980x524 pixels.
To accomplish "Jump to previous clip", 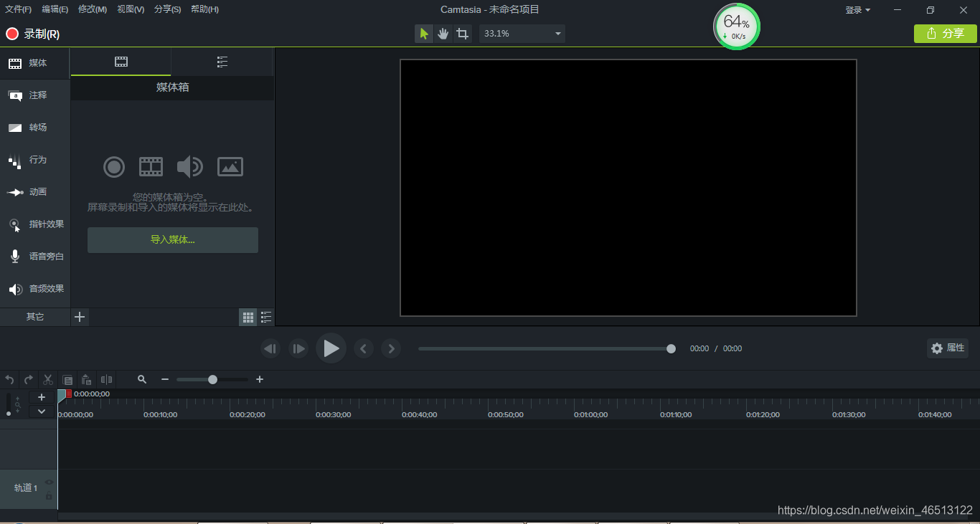I will (x=364, y=349).
